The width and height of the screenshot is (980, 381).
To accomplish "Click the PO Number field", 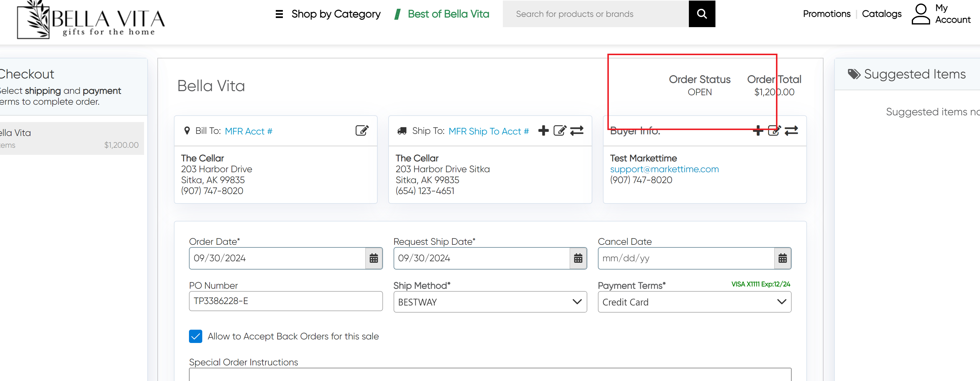I will tap(286, 301).
